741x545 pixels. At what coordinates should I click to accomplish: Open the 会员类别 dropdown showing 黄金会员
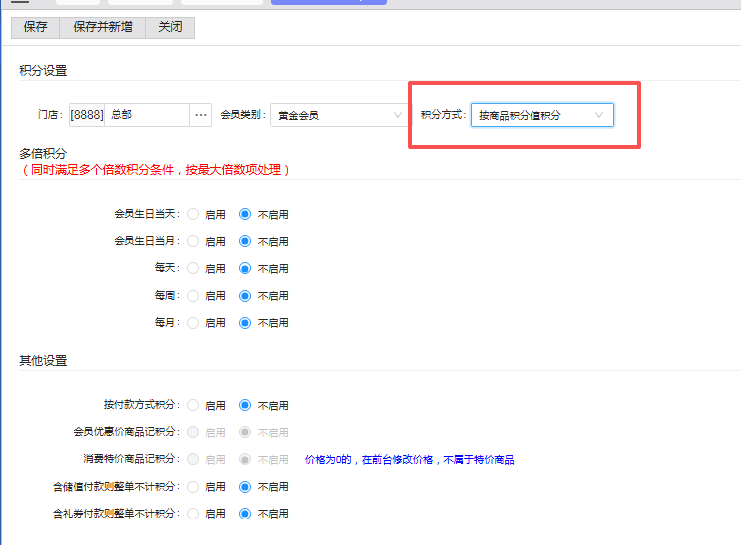[x=339, y=115]
